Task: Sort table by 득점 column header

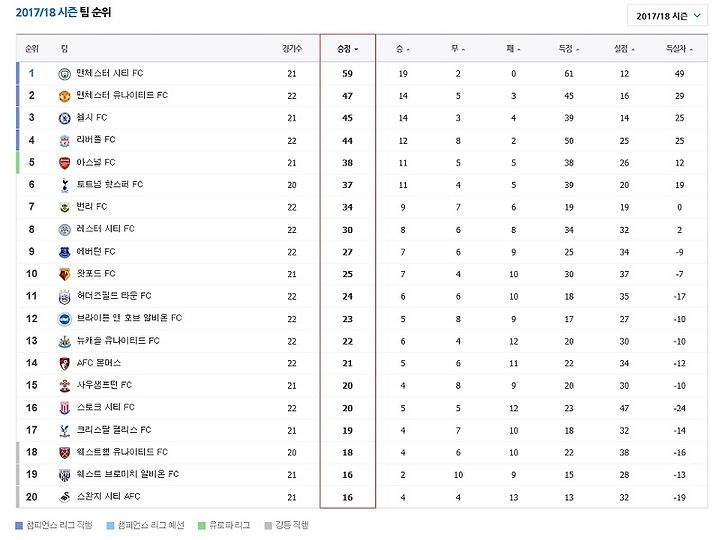Action: 568,49
